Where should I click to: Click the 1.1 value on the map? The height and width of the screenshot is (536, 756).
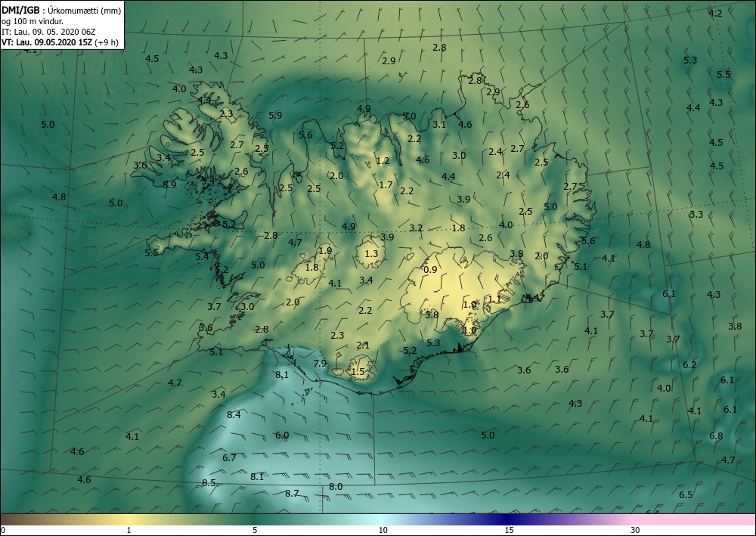point(494,299)
